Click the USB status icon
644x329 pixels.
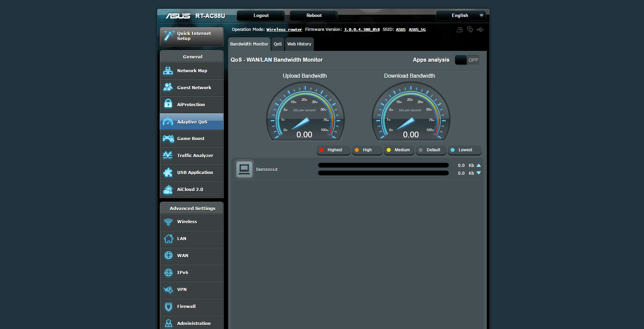(x=480, y=30)
